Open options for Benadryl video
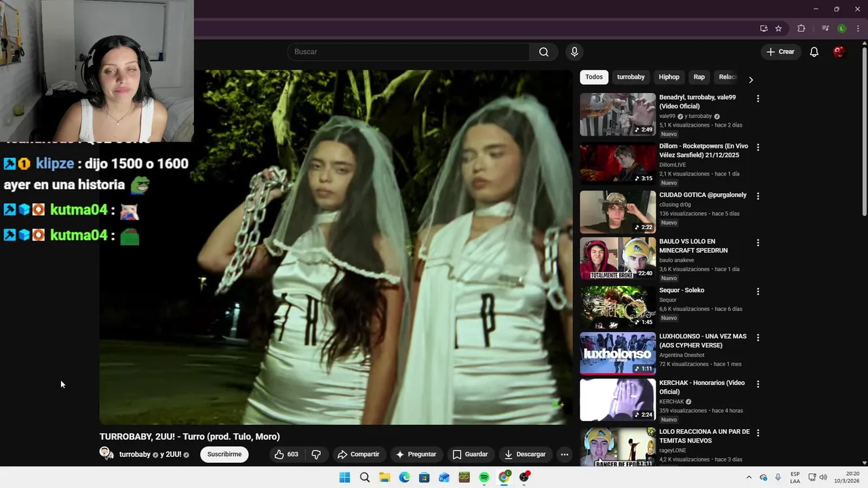 757,99
